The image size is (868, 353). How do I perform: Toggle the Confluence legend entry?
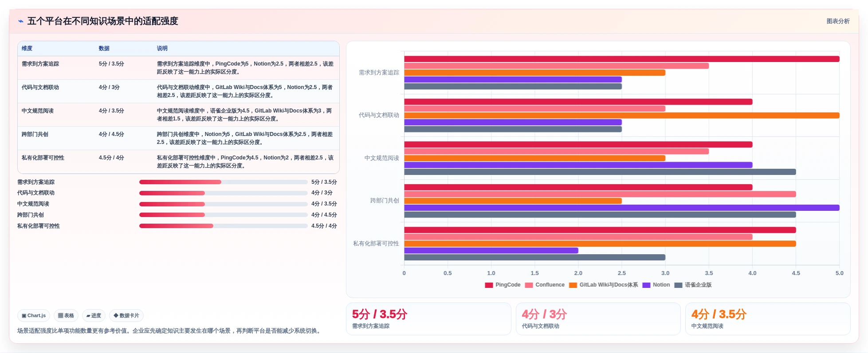pos(545,285)
